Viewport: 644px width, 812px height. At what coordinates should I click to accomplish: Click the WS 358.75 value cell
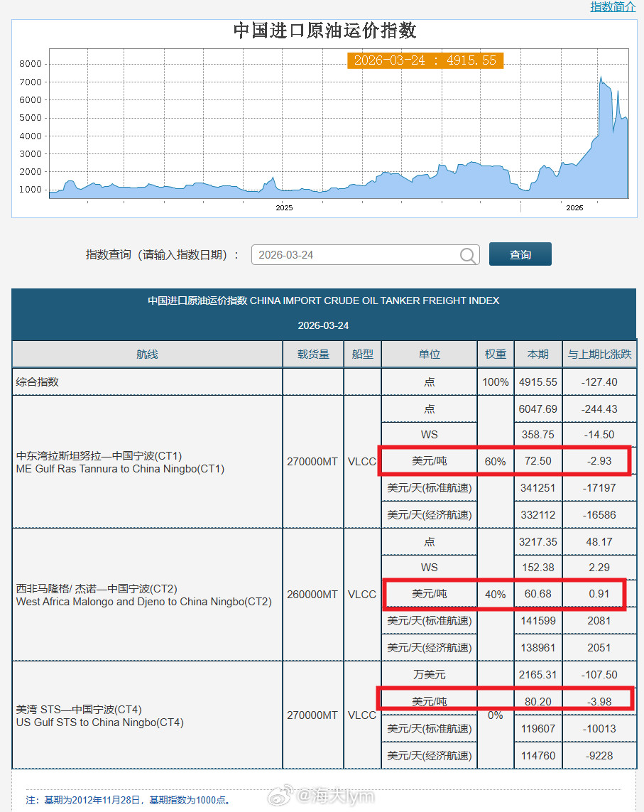pyautogui.click(x=537, y=434)
